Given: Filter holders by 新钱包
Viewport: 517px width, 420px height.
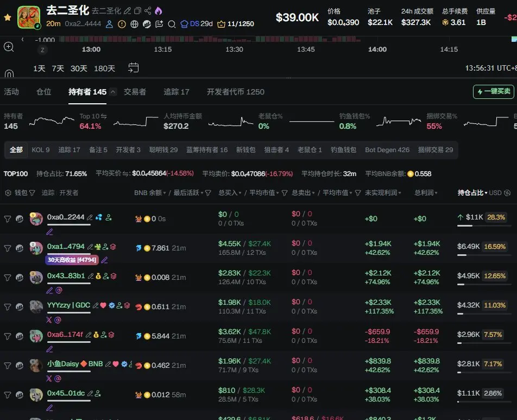Looking at the screenshot, I should coord(245,150).
